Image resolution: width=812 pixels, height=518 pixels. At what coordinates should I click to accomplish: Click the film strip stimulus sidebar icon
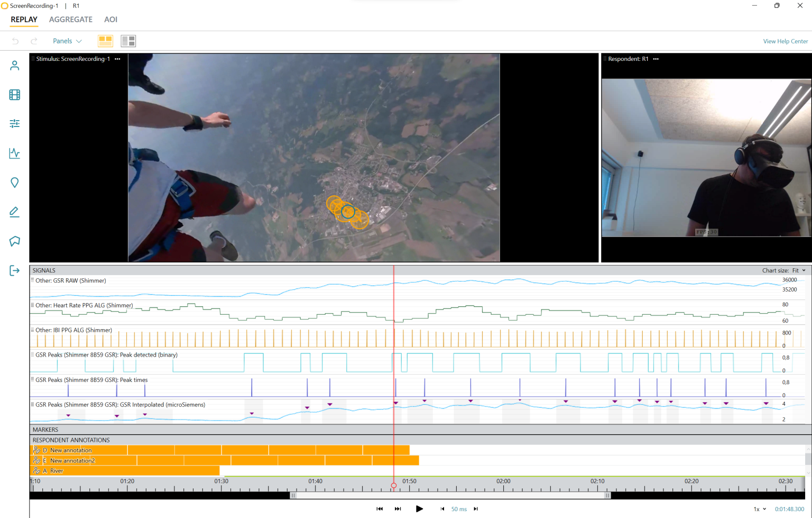point(15,95)
